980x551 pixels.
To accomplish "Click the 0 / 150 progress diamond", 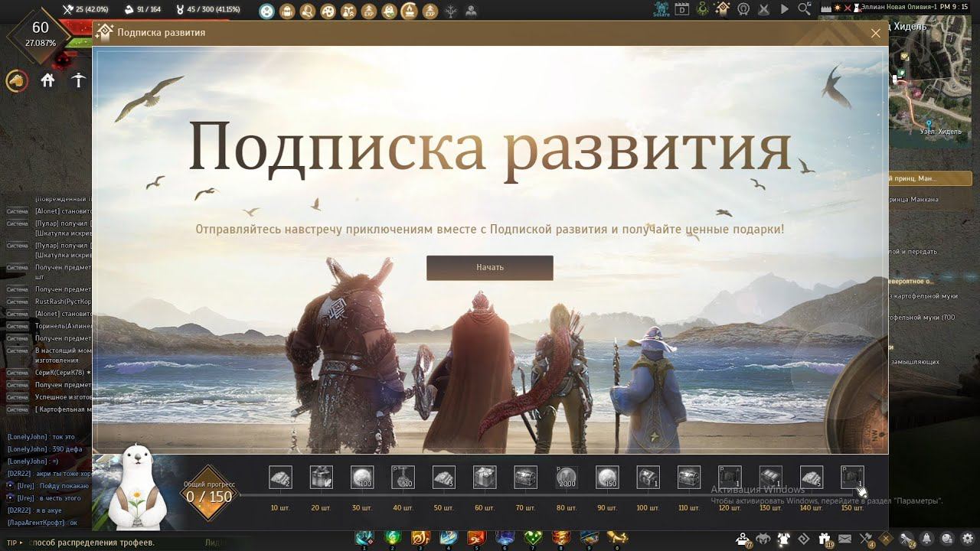I will 209,494.
